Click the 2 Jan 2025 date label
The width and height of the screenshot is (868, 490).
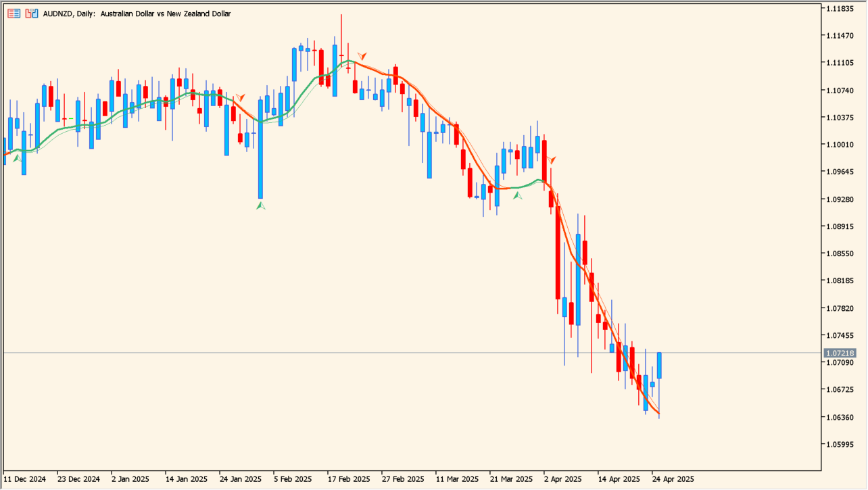click(130, 479)
